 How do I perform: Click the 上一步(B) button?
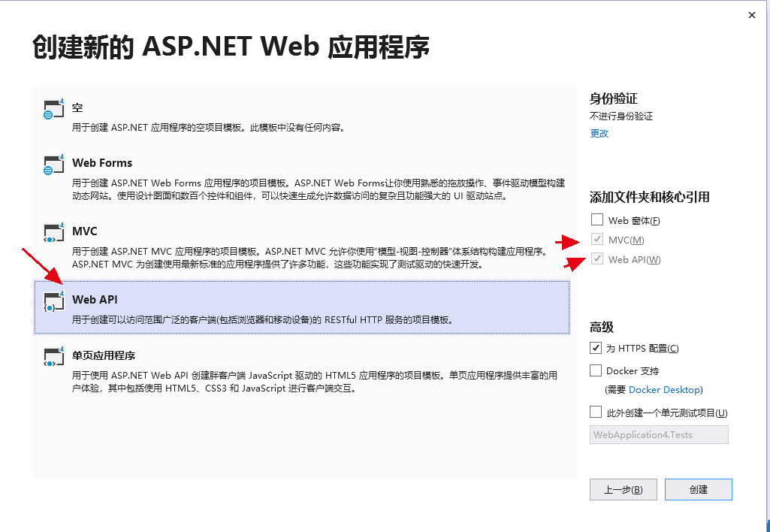(622, 489)
